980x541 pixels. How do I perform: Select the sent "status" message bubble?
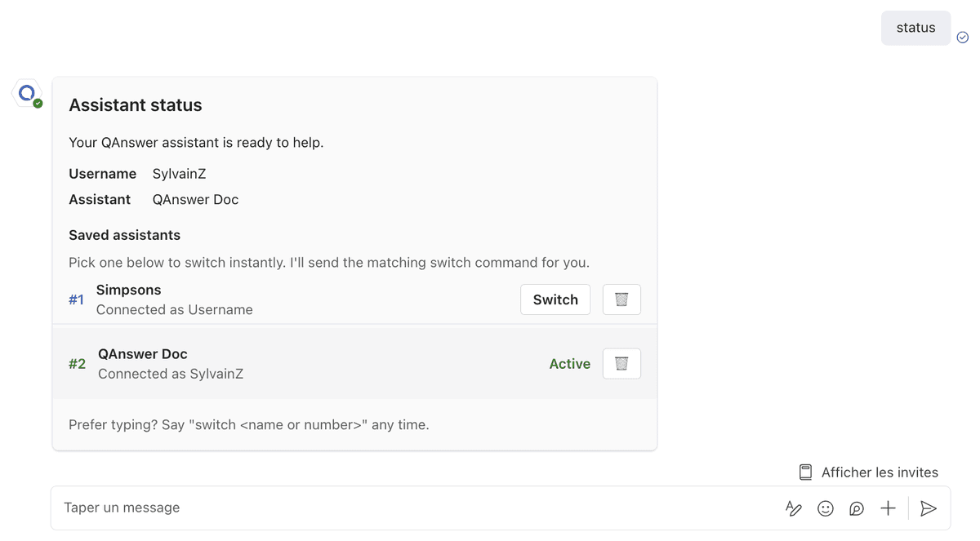[915, 28]
